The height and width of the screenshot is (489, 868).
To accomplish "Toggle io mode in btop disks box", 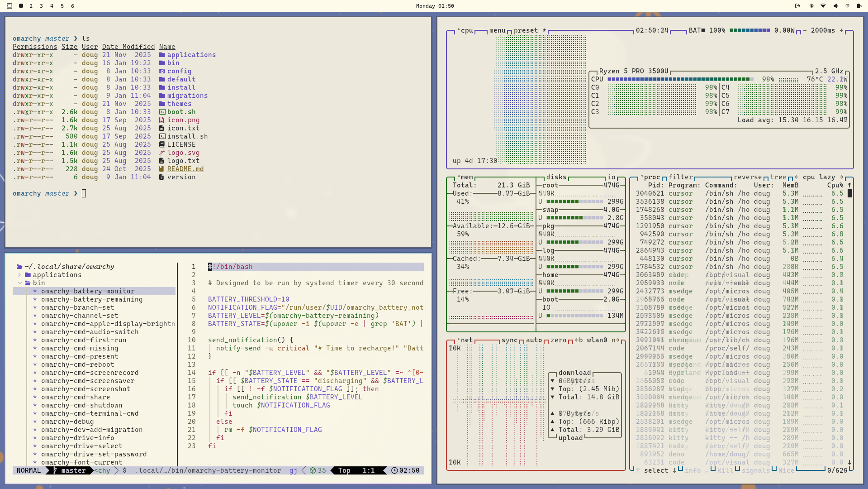I will click(612, 177).
